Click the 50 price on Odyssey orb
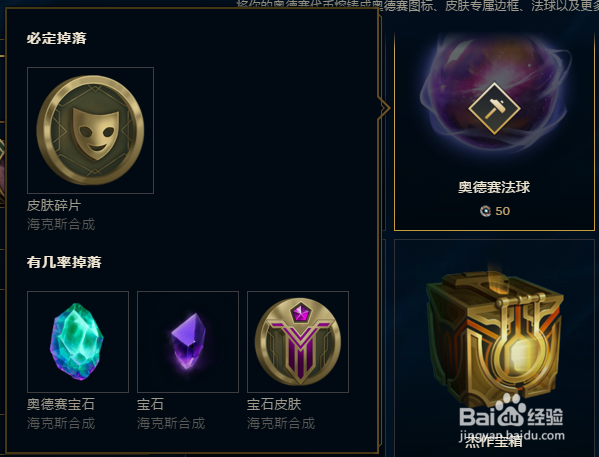Image resolution: width=599 pixels, height=457 pixels. 502,211
